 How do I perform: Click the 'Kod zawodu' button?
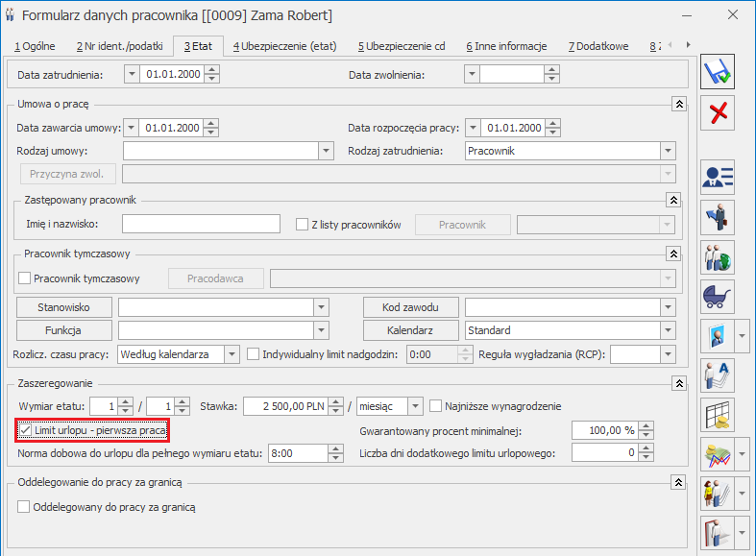(411, 307)
